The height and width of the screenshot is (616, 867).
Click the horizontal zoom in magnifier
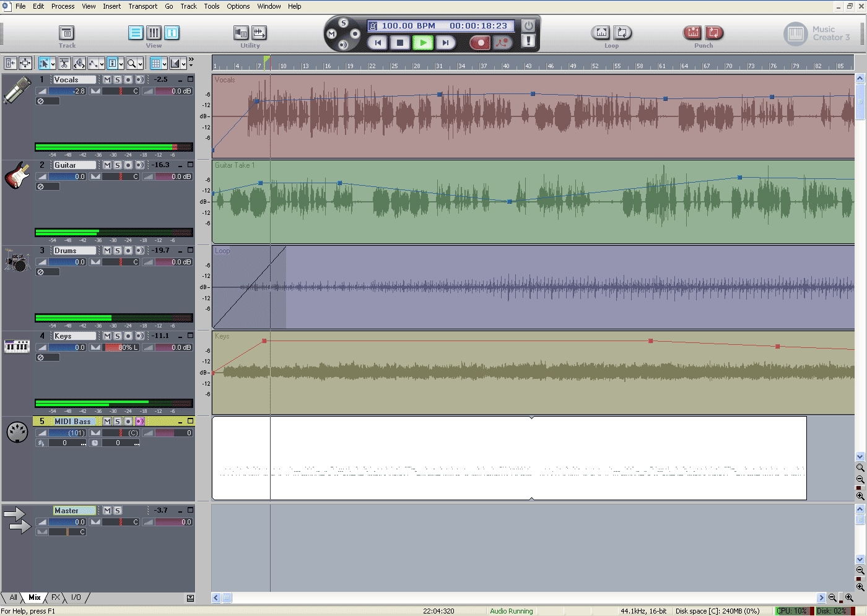pos(849,598)
